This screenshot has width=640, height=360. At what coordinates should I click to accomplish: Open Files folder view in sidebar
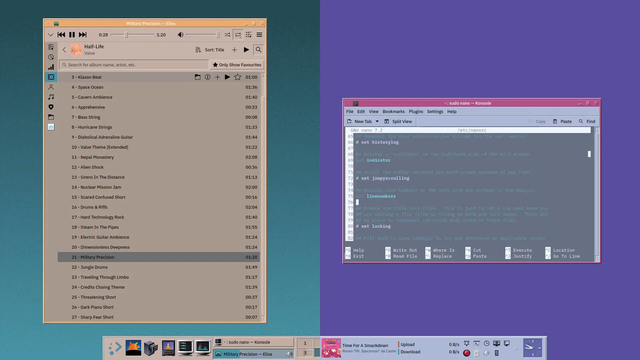pos(51,117)
